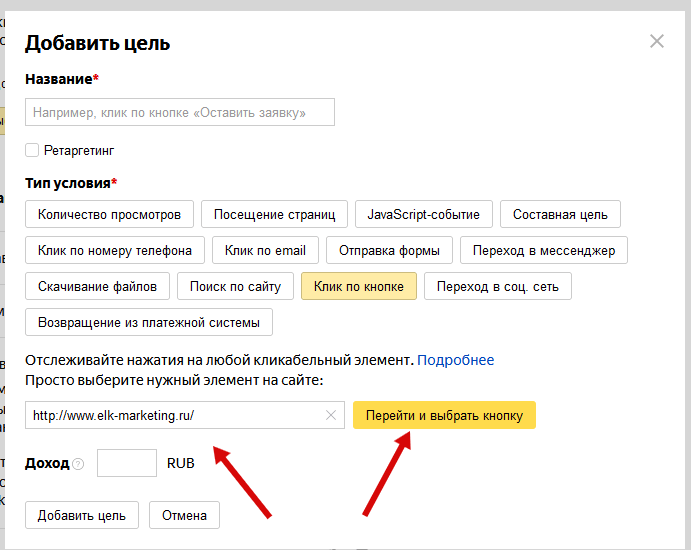Select Составная цель option
The width and height of the screenshot is (691, 550).
point(560,214)
